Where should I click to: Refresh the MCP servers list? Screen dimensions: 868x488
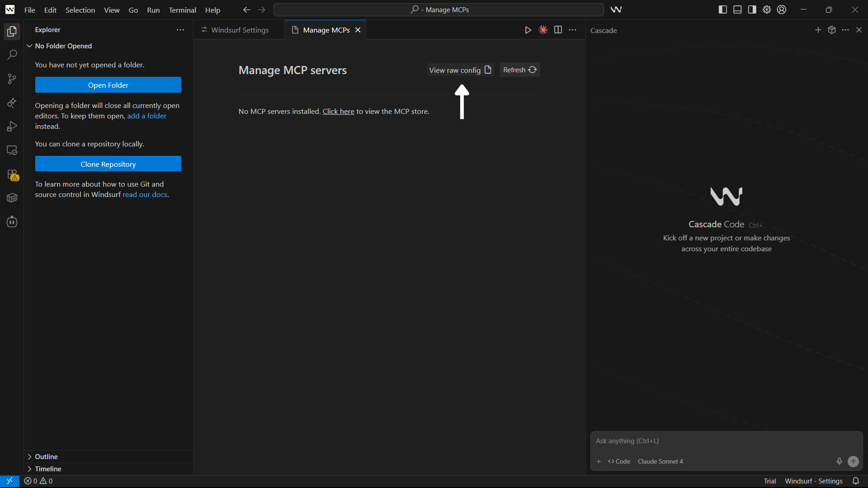(x=520, y=70)
